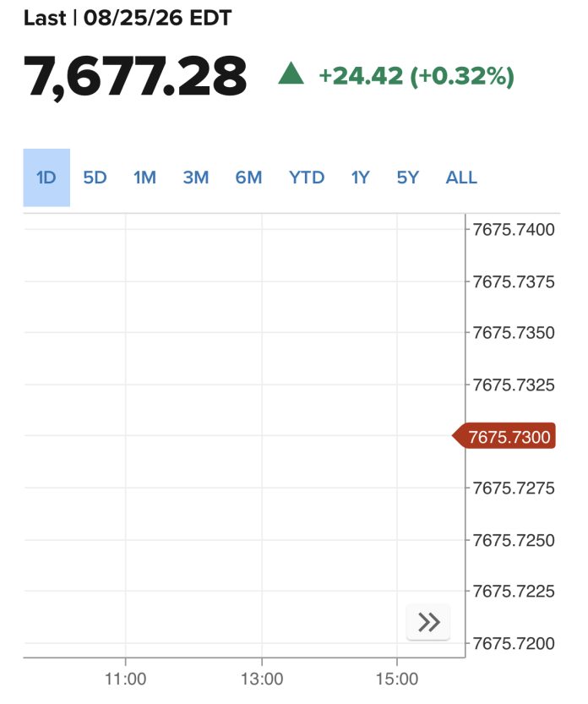Click the 15:00 time axis label

click(397, 679)
